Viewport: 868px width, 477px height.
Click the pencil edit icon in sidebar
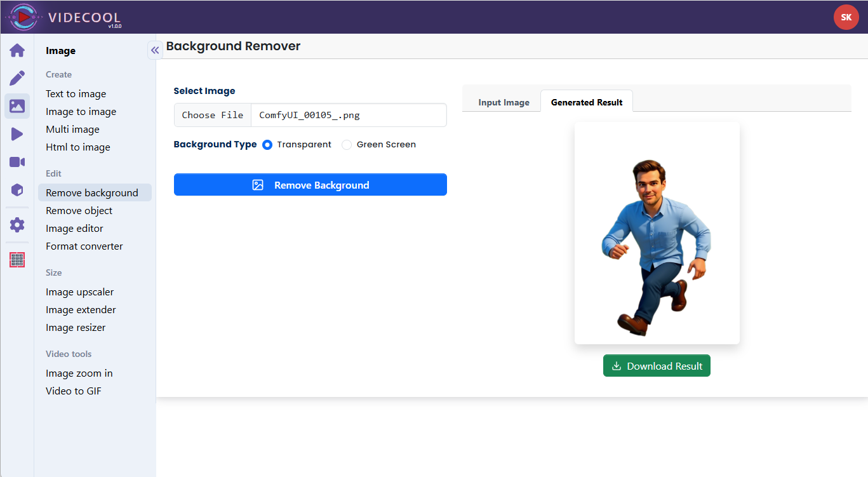coord(17,78)
